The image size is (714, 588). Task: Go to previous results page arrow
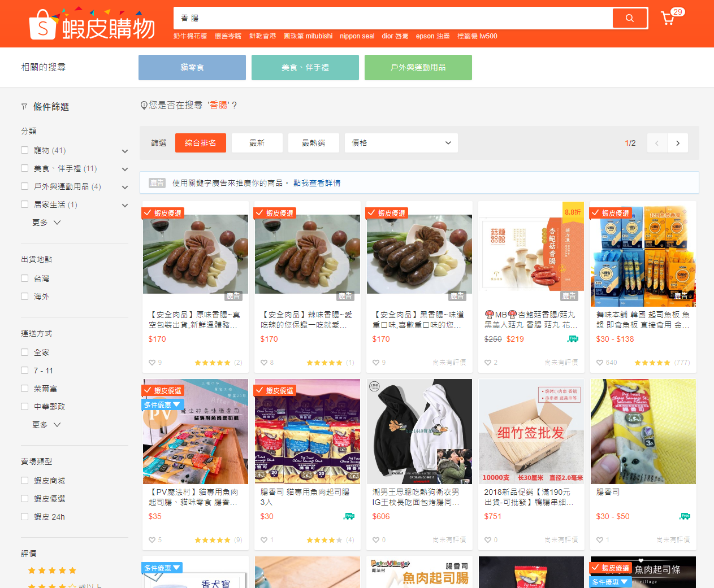(657, 143)
